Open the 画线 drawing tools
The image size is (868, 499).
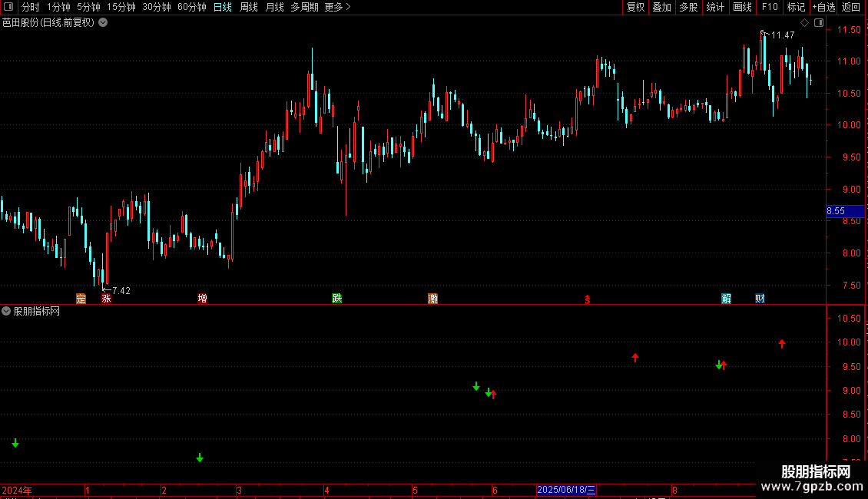(x=742, y=7)
